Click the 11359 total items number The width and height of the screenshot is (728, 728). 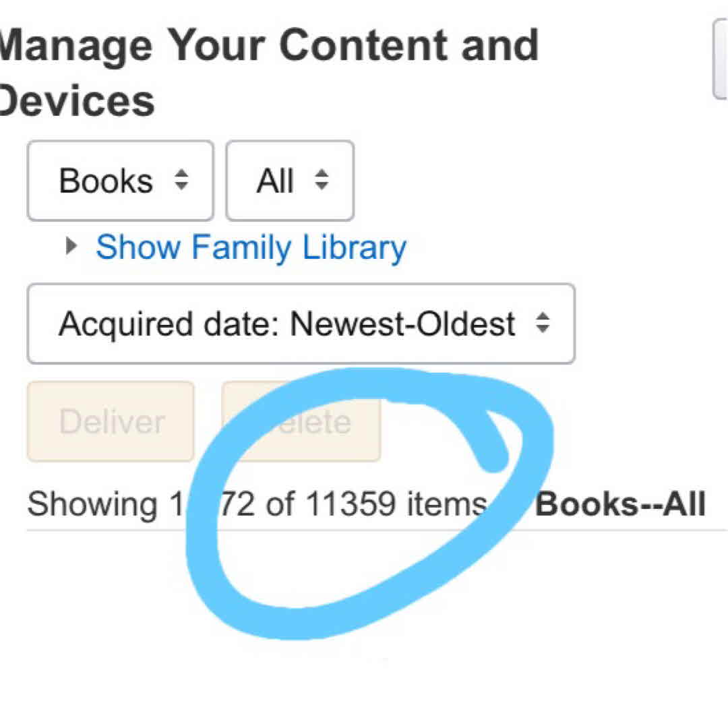[x=351, y=504]
